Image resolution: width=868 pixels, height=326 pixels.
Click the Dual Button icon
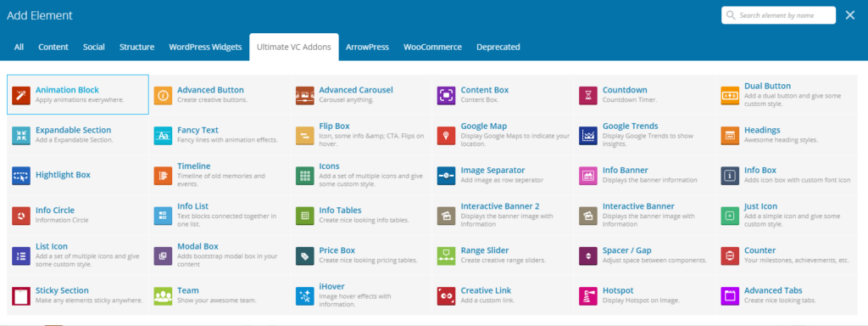click(730, 95)
